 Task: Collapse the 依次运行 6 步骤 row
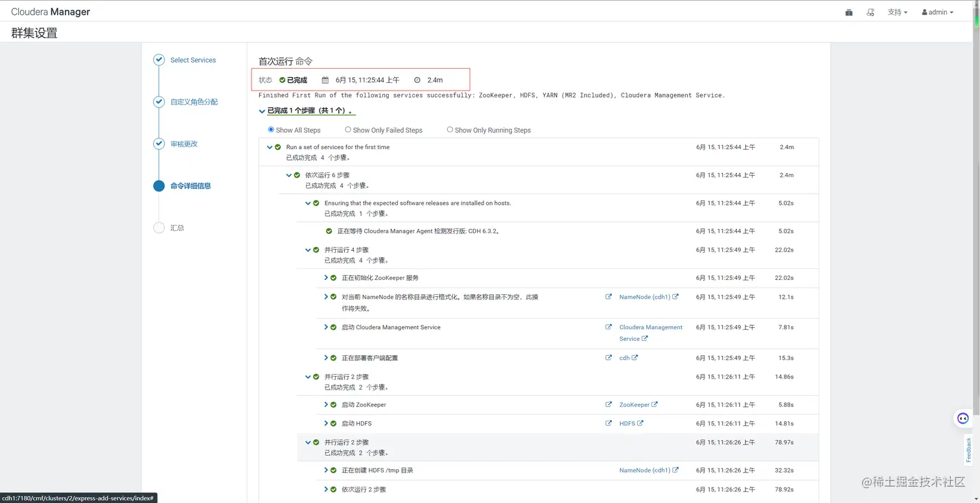coord(289,175)
